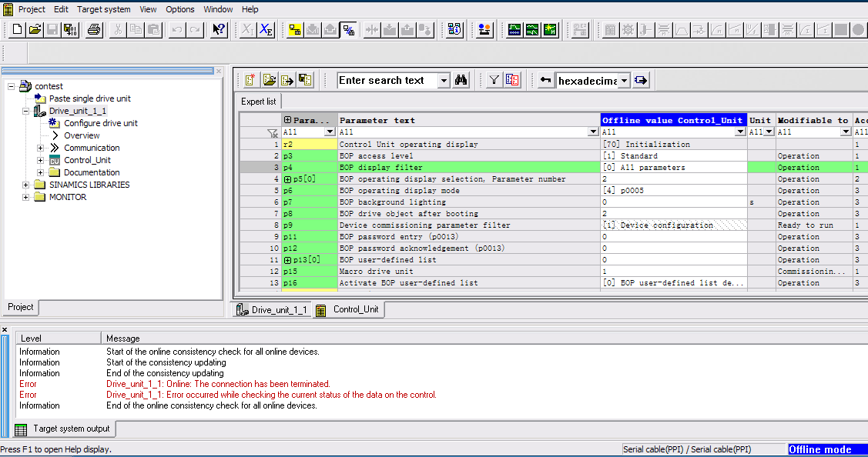Viewport: 868px width, 457px height.
Task: Click the Enter search text field
Action: 387,81
